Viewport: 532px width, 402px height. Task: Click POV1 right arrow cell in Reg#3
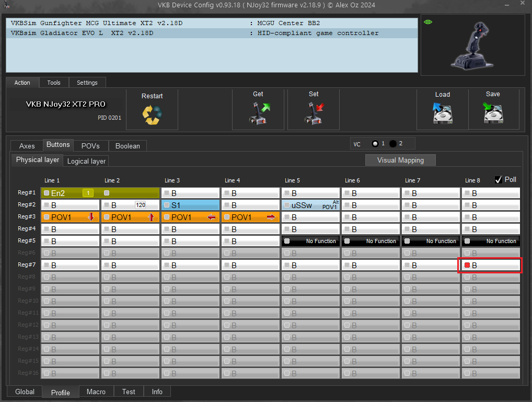pos(250,217)
